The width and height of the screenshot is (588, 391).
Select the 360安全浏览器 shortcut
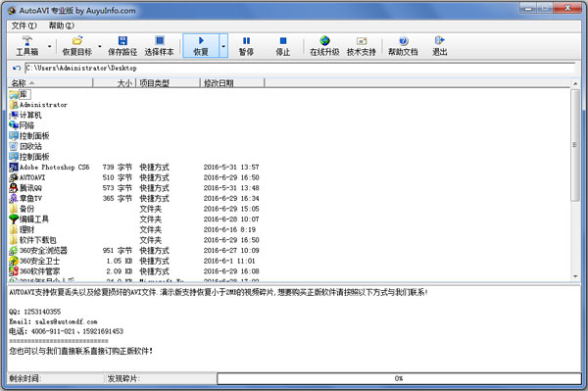tap(38, 251)
